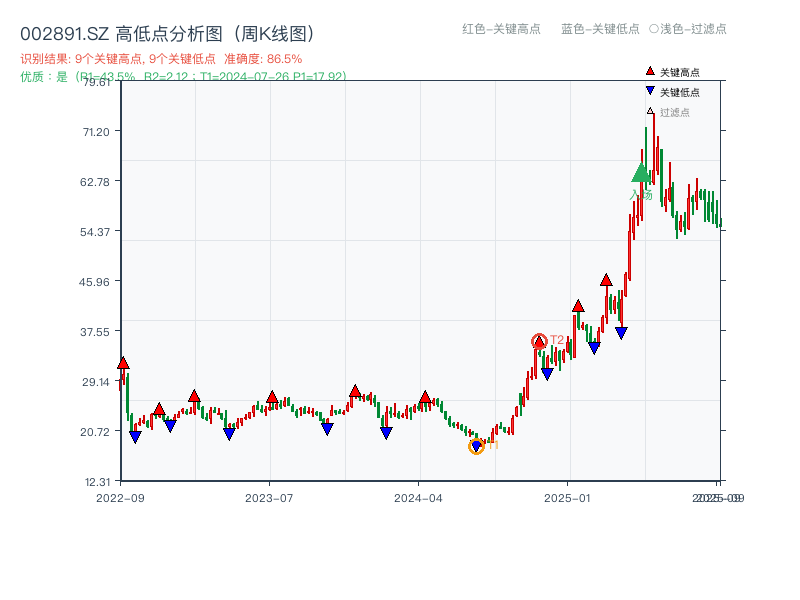This screenshot has height=600, width=800.
Task: Click the first red high-point triangle near 2022-09
Action: (x=124, y=362)
